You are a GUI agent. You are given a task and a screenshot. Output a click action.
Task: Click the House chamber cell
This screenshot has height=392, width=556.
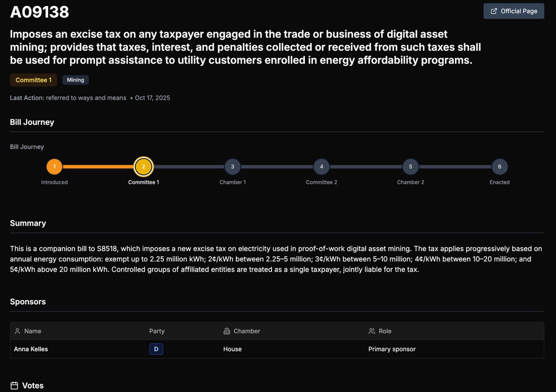[x=233, y=349]
